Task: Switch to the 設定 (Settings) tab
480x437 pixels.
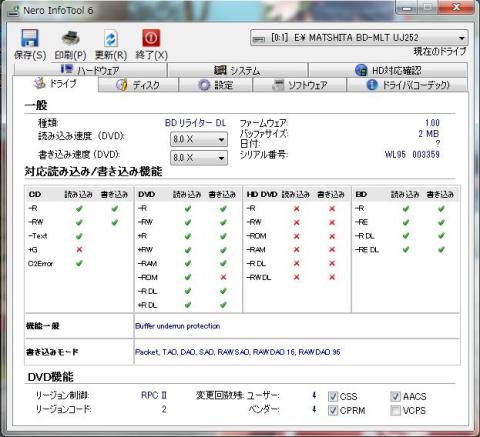Action: (215, 85)
